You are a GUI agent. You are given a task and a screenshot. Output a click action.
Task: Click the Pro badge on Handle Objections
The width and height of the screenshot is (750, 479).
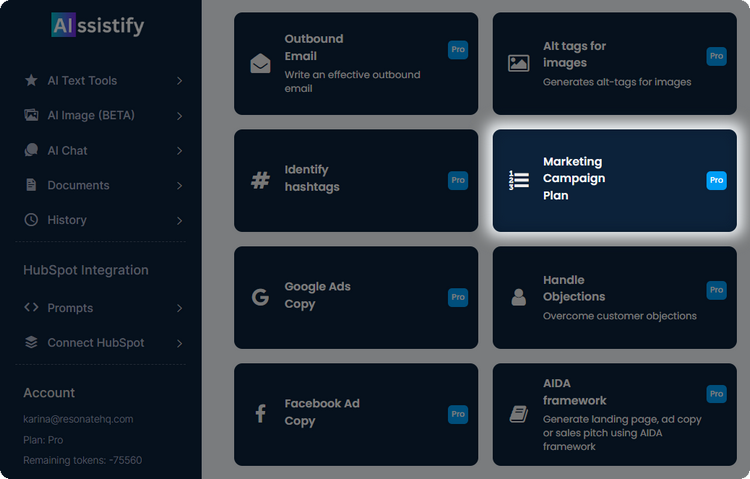[716, 290]
